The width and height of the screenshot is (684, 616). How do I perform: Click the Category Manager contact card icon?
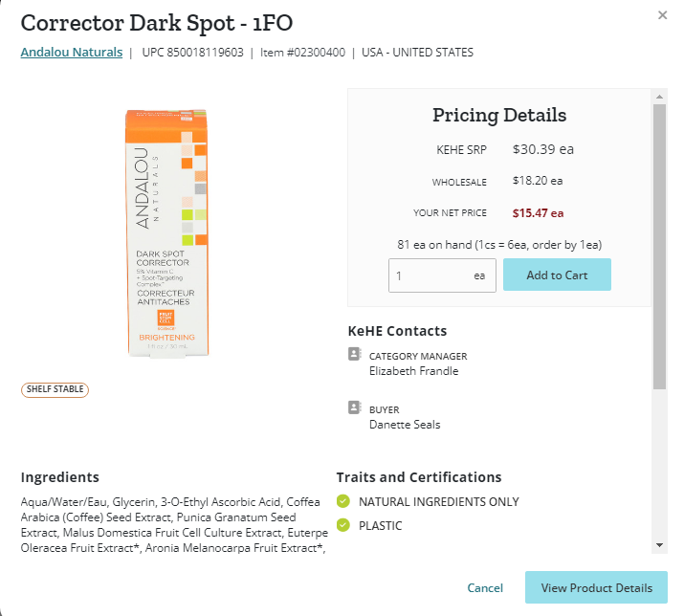(x=355, y=354)
